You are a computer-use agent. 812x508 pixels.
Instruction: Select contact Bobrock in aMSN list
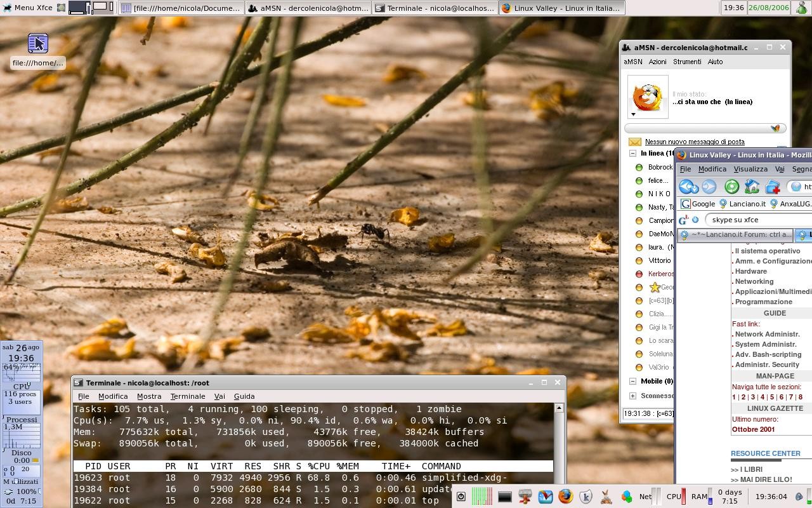point(660,167)
